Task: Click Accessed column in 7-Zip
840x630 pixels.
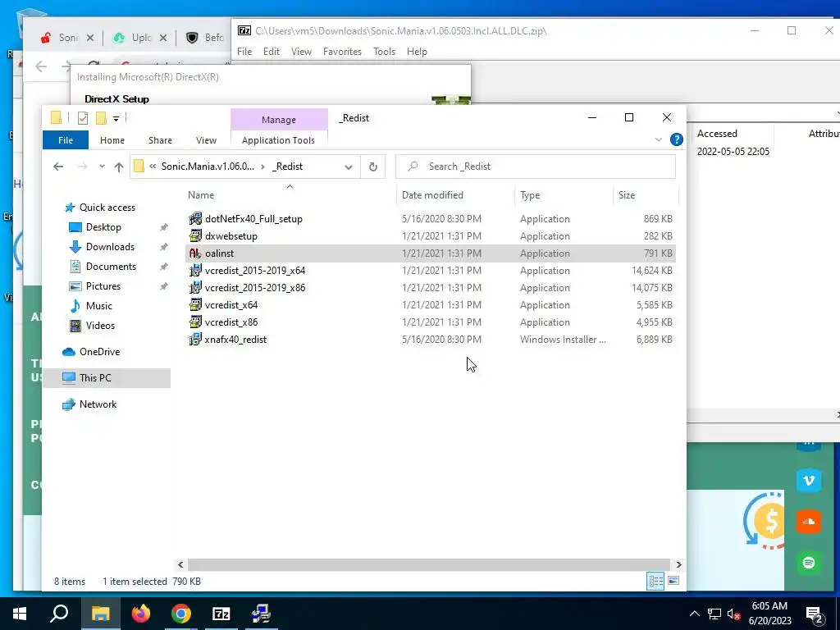Action: tap(717, 134)
